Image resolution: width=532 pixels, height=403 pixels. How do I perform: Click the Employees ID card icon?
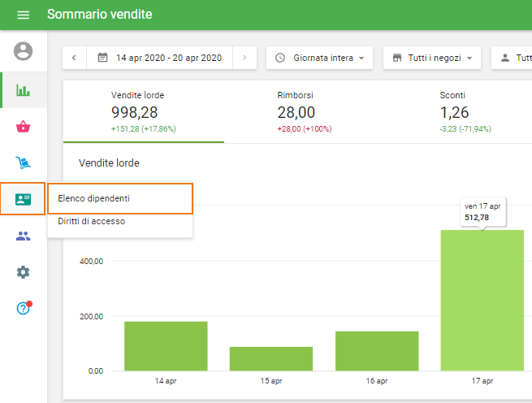click(x=24, y=199)
